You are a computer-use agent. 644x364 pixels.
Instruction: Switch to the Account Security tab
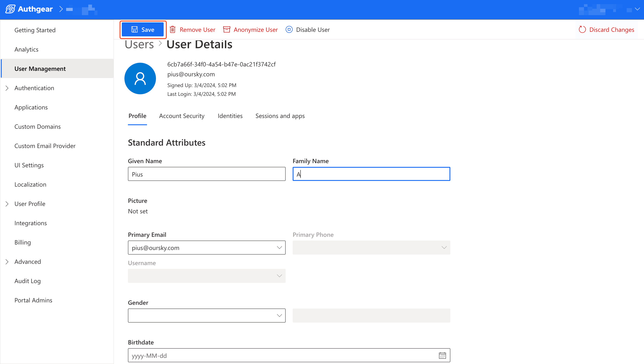coord(182,116)
